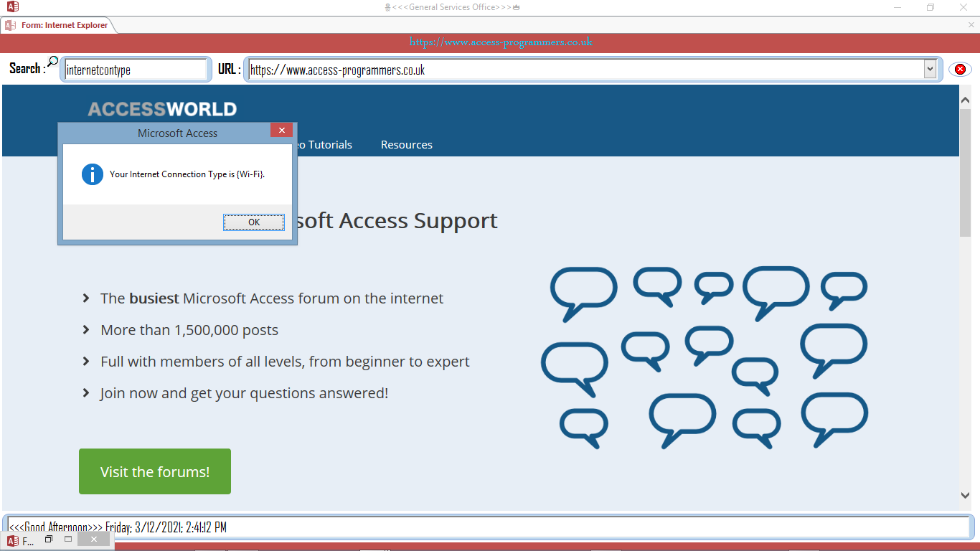Close the Internet Explorer form tab
Image resolution: width=980 pixels, height=551 pixels.
point(971,25)
